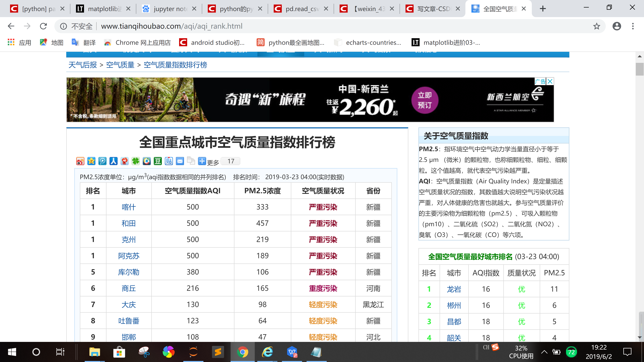Open 喀什 city link in table
The height and width of the screenshot is (362, 644).
point(128,207)
